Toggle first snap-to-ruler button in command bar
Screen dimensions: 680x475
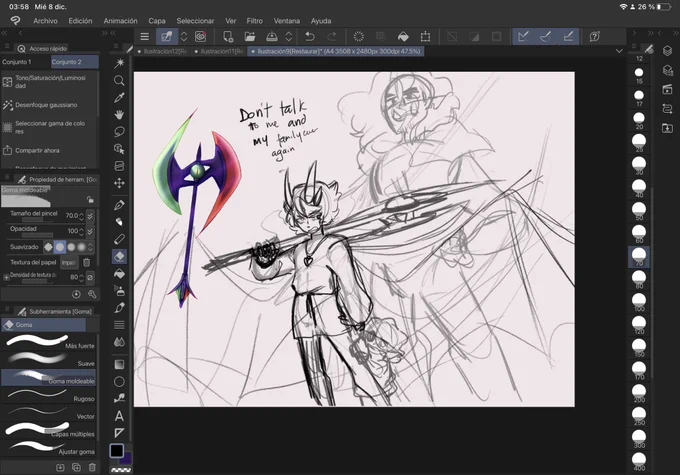coord(523,37)
